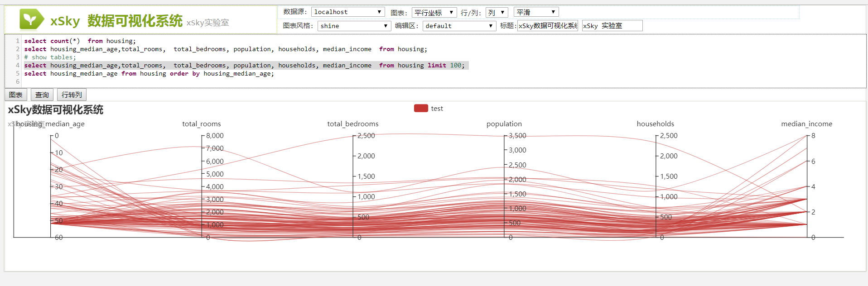This screenshot has width=868, height=286.
Task: Expand the default editor theme dropdown
Action: tap(459, 26)
